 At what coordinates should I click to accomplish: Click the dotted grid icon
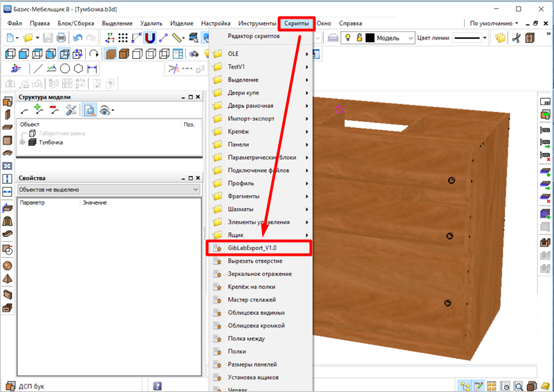(x=123, y=37)
